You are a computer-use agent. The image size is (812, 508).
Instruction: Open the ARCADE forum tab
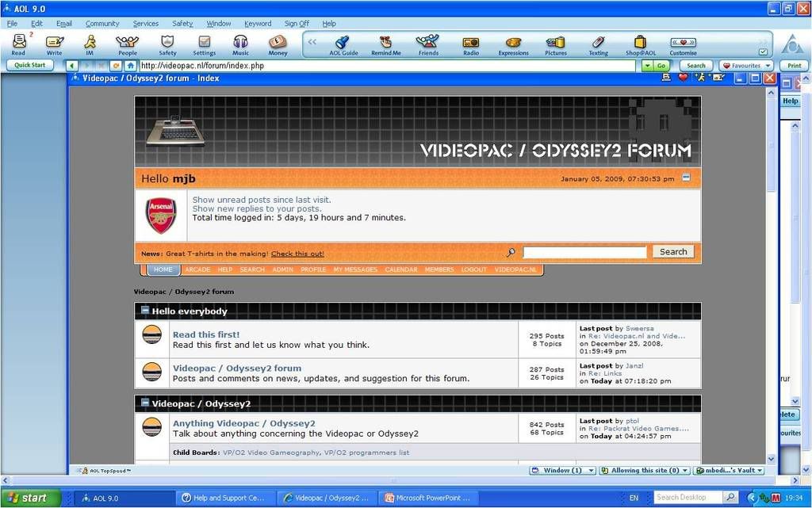click(197, 269)
